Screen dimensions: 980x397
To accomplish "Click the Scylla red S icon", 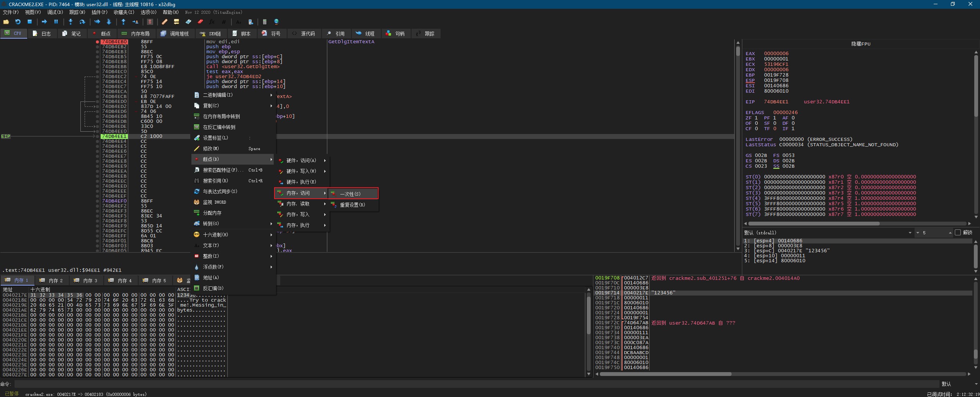I will tap(150, 22).
